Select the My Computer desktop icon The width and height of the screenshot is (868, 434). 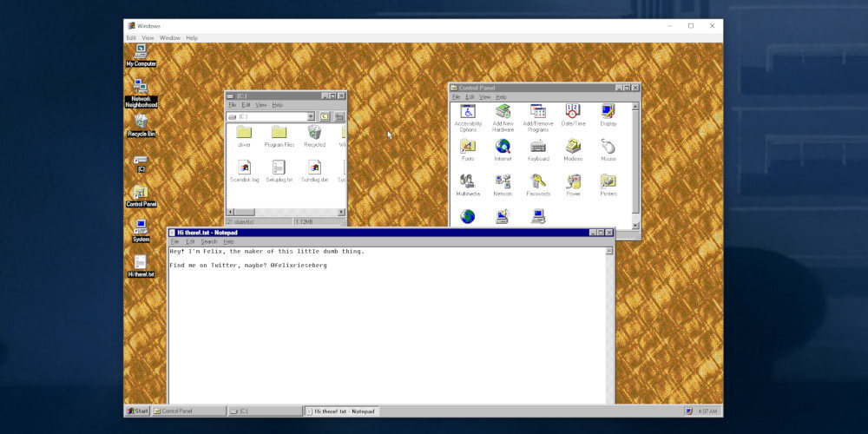[141, 56]
